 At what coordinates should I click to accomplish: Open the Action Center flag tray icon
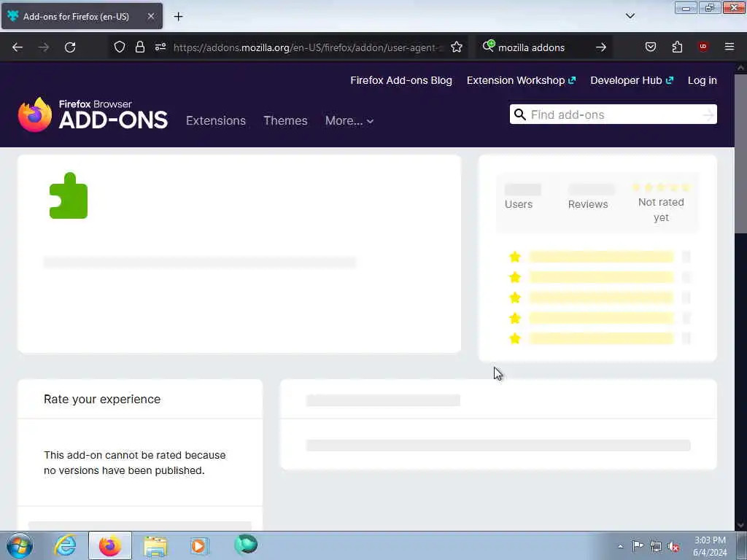click(x=638, y=546)
